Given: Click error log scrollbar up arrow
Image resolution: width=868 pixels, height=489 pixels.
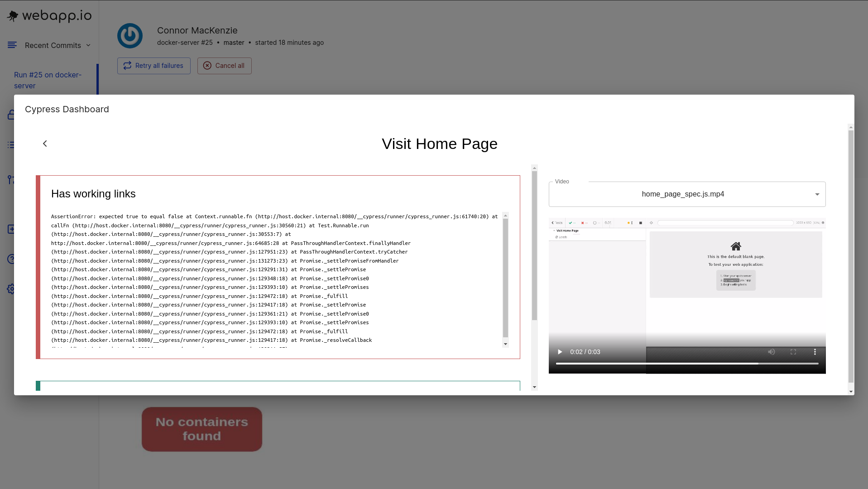Looking at the screenshot, I should pyautogui.click(x=505, y=216).
